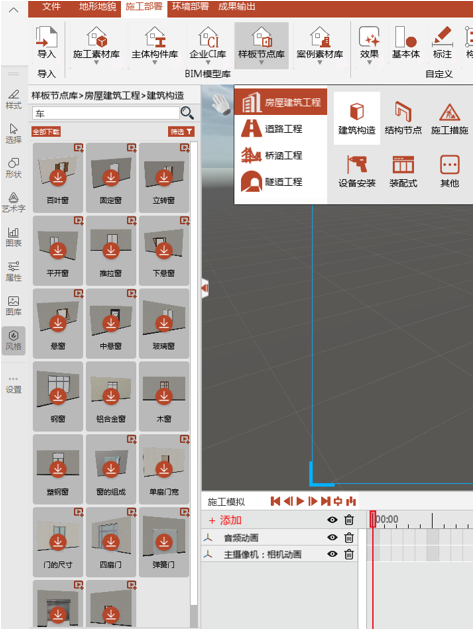Select 房屋建筑工程 menu entry
Screen dimensions: 474x631
click(x=281, y=102)
